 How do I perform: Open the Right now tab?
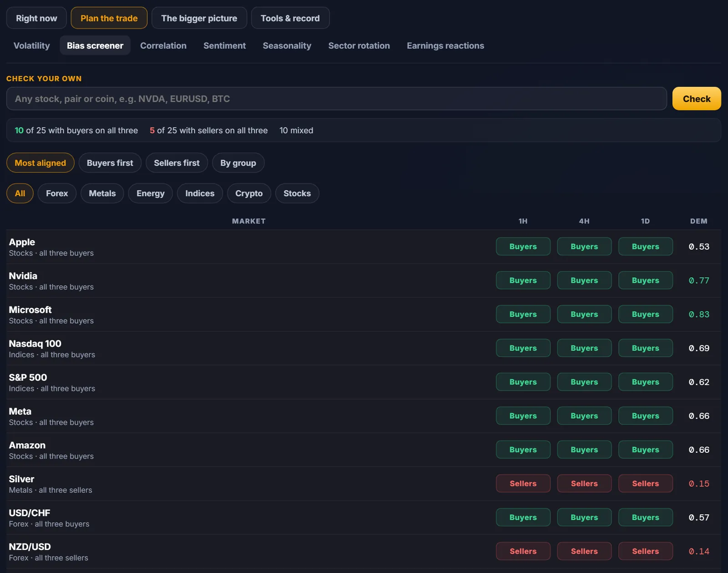36,18
